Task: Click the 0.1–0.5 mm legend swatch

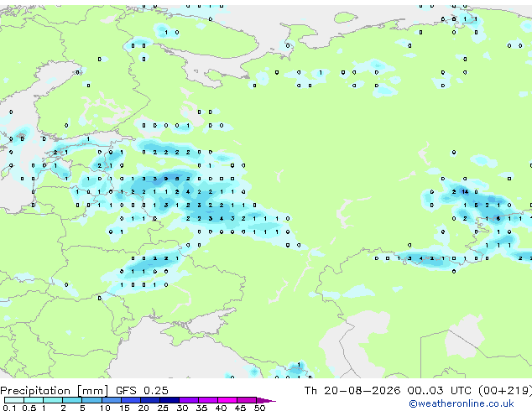Action: 14,400
